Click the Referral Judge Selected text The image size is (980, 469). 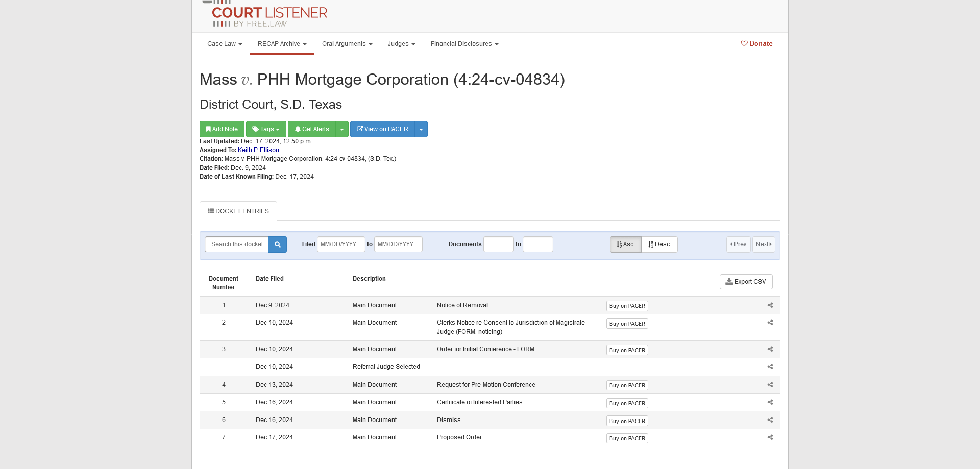click(386, 367)
